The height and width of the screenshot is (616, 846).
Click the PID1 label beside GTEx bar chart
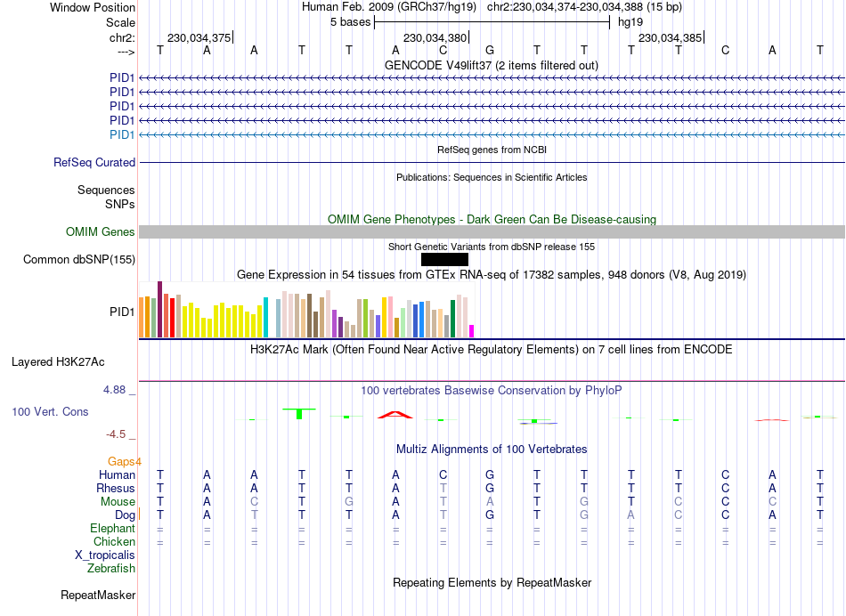[x=122, y=312]
